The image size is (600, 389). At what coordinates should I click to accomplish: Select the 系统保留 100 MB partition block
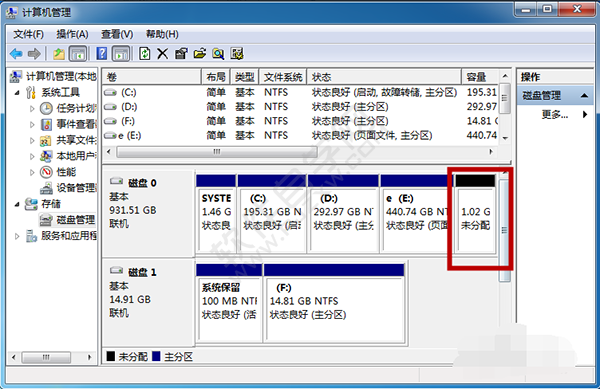(229, 303)
